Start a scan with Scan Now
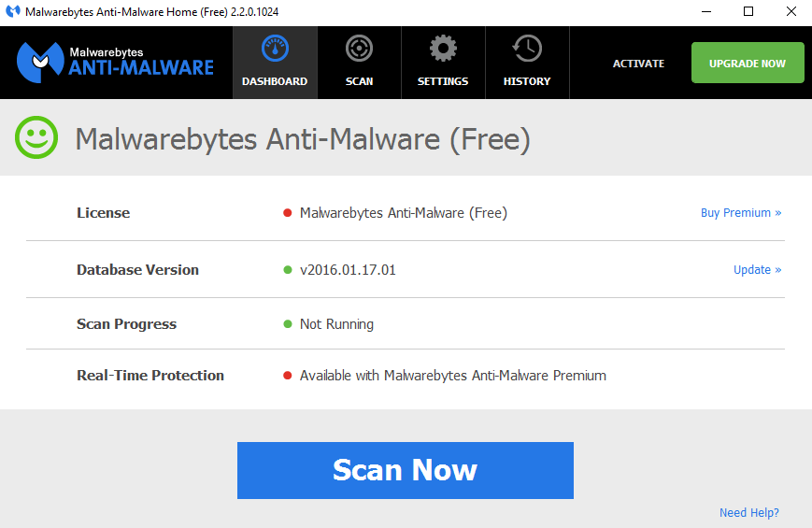Viewport: 812px width, 528px height. click(405, 470)
